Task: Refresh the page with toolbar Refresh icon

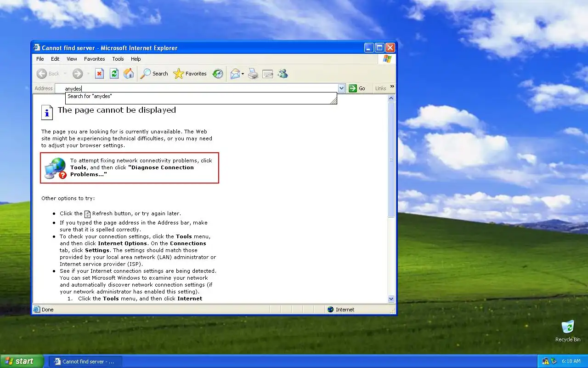Action: pyautogui.click(x=114, y=74)
